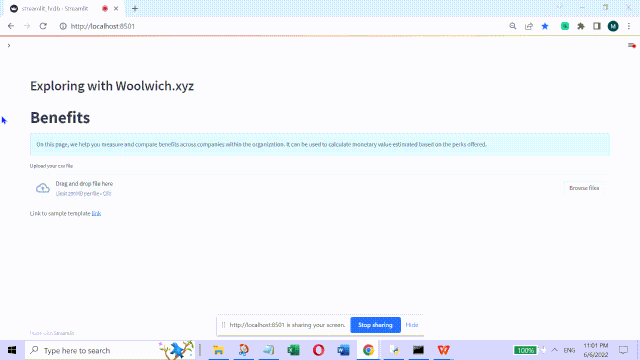Open WPS Office from the taskbar
640x360 pixels.
click(x=443, y=350)
